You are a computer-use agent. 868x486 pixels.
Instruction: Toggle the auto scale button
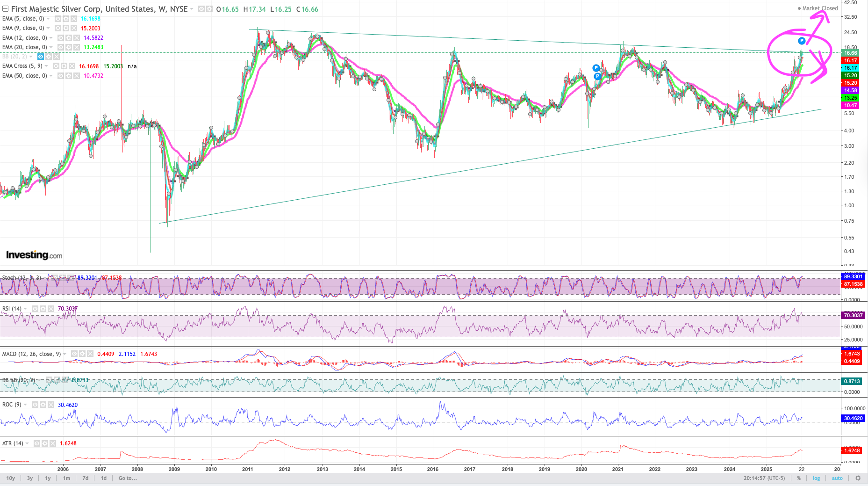click(x=837, y=478)
